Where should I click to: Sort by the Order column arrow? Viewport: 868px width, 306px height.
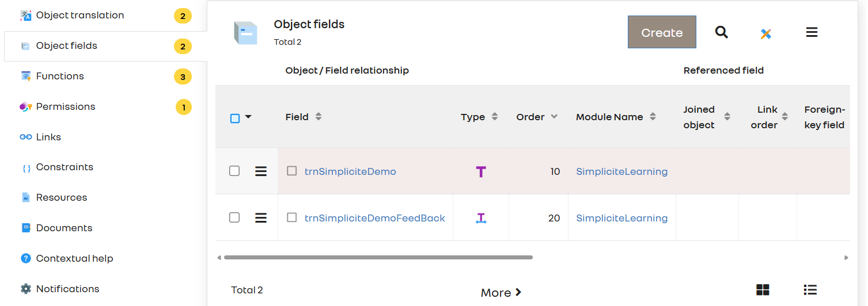[x=554, y=117]
